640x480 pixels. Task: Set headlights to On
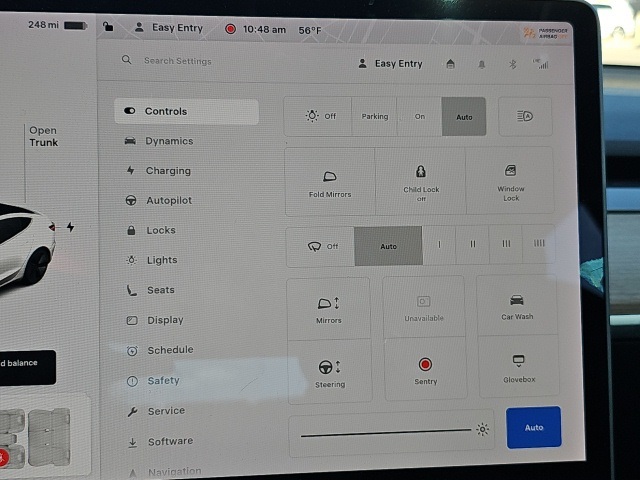tap(420, 116)
